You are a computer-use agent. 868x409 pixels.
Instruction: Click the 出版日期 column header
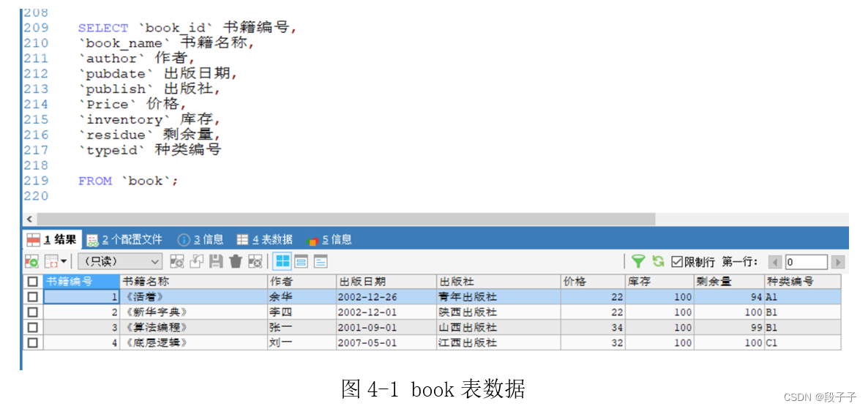click(x=386, y=282)
